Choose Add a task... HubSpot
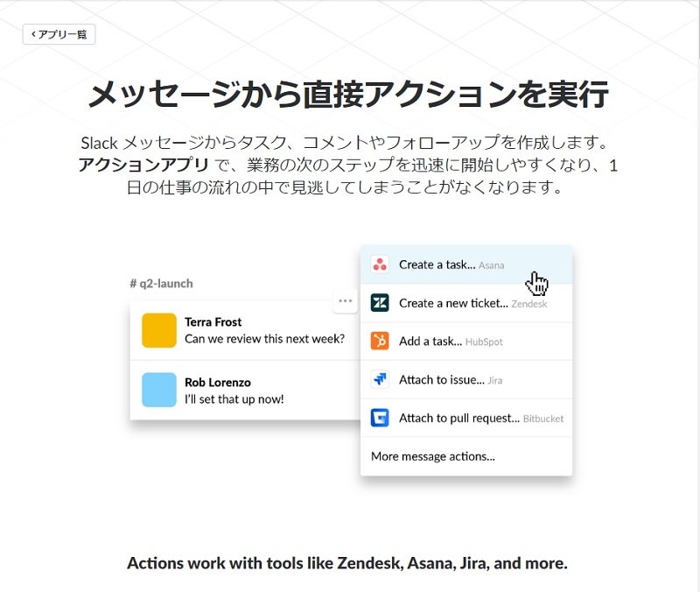The height and width of the screenshot is (592, 700). 466,342
